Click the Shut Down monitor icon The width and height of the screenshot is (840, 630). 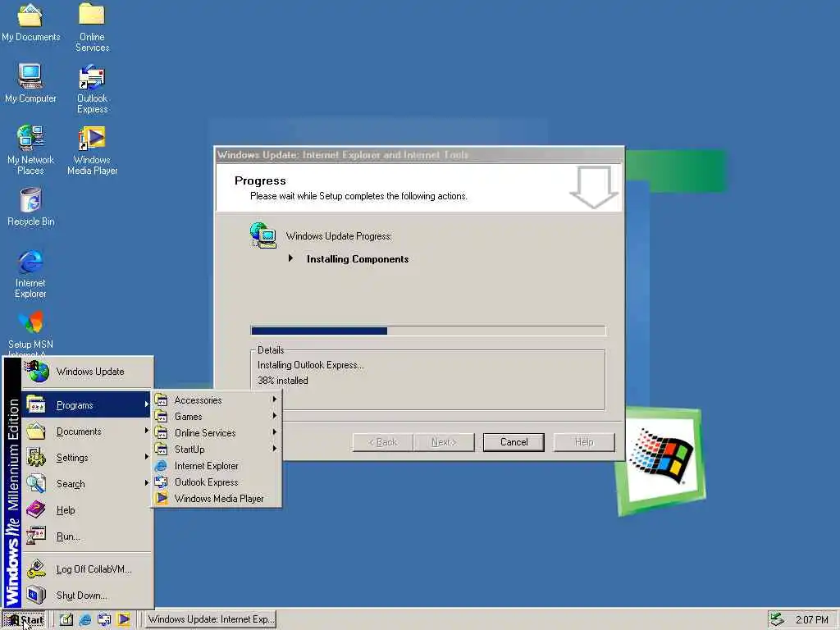click(x=36, y=596)
